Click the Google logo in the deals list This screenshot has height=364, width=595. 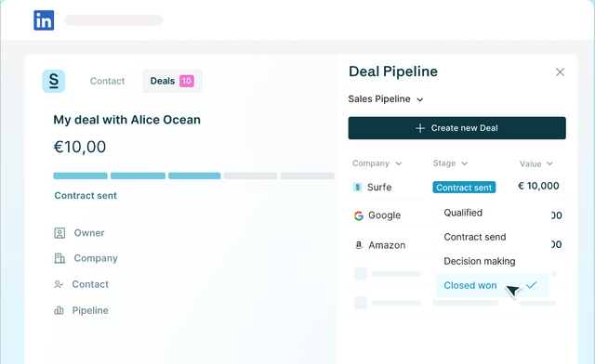[359, 215]
